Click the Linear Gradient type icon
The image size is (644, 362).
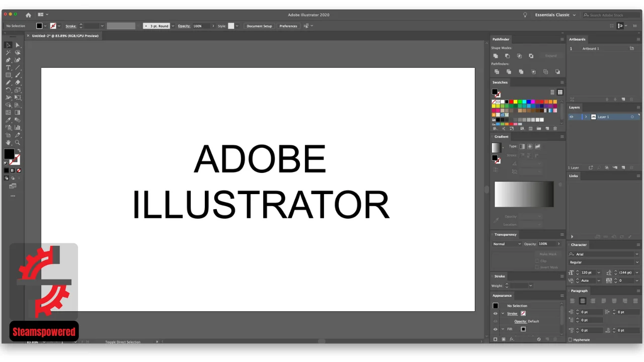[522, 146]
